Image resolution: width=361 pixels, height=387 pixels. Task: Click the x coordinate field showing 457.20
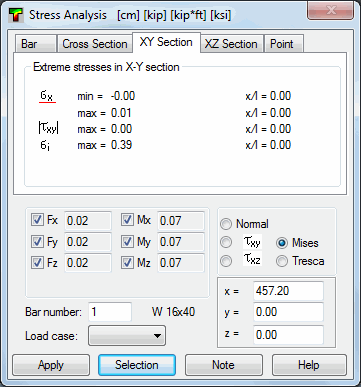pyautogui.click(x=288, y=291)
